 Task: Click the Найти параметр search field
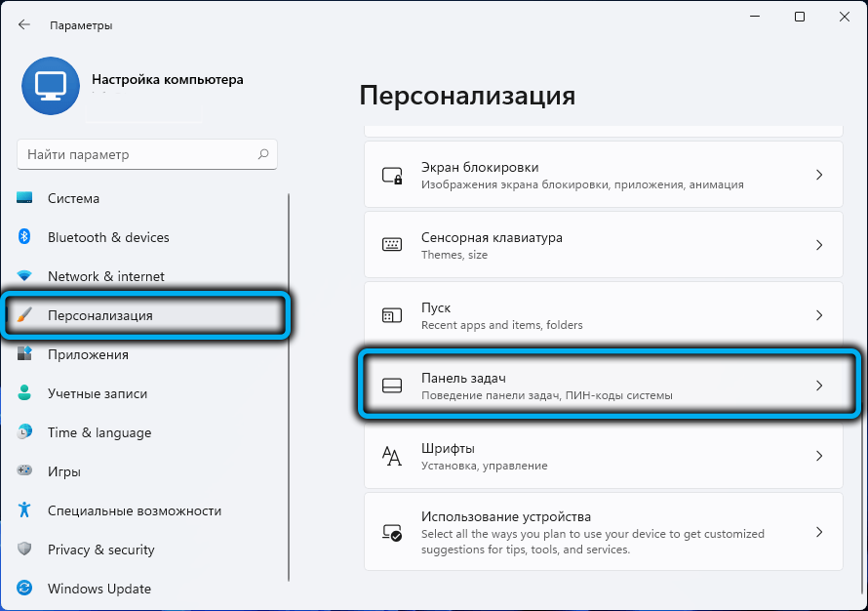coord(147,154)
